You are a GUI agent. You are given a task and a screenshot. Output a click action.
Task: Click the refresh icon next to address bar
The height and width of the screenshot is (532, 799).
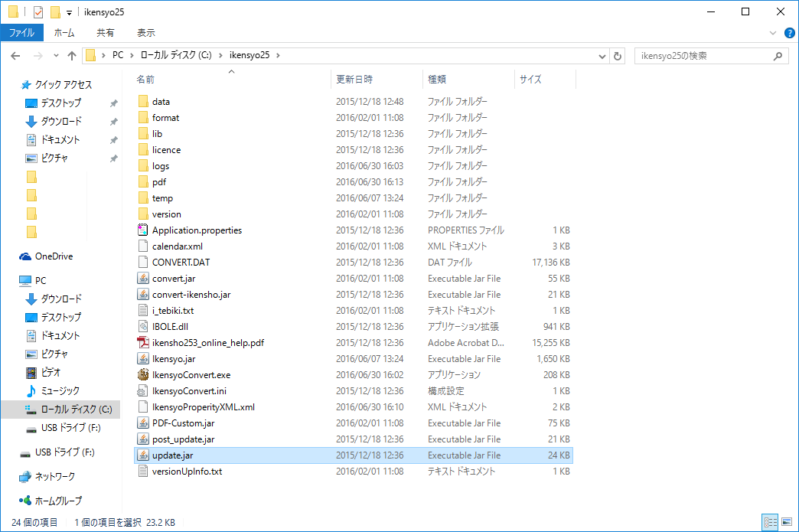[618, 55]
